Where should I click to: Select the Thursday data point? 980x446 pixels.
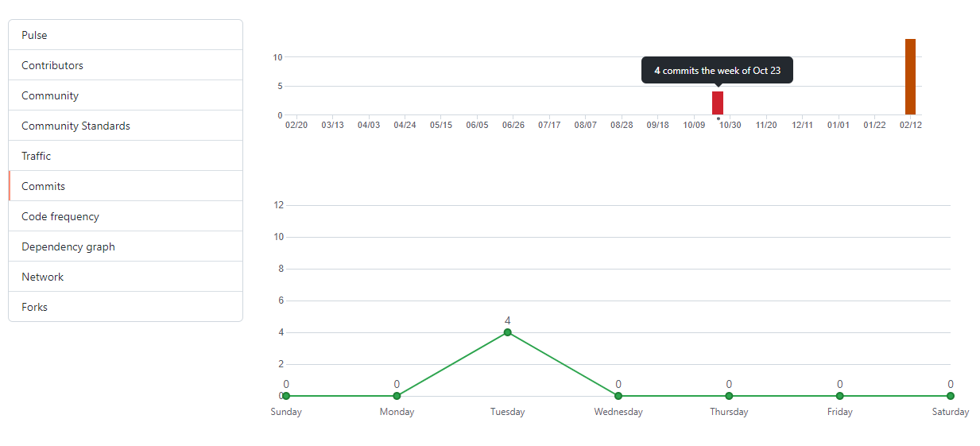click(729, 396)
